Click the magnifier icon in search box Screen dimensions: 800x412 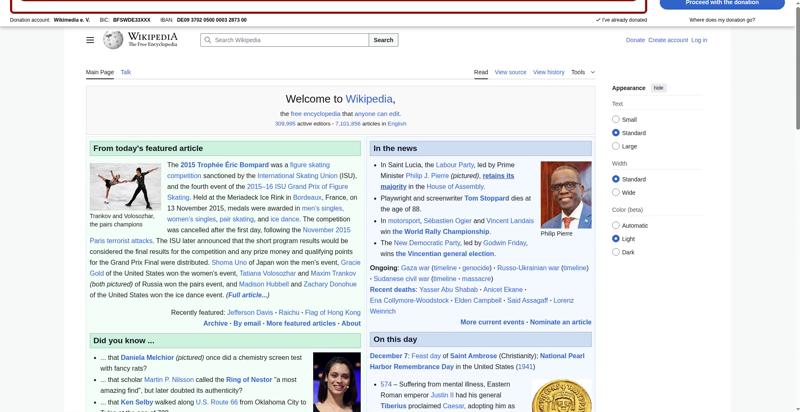pos(208,40)
